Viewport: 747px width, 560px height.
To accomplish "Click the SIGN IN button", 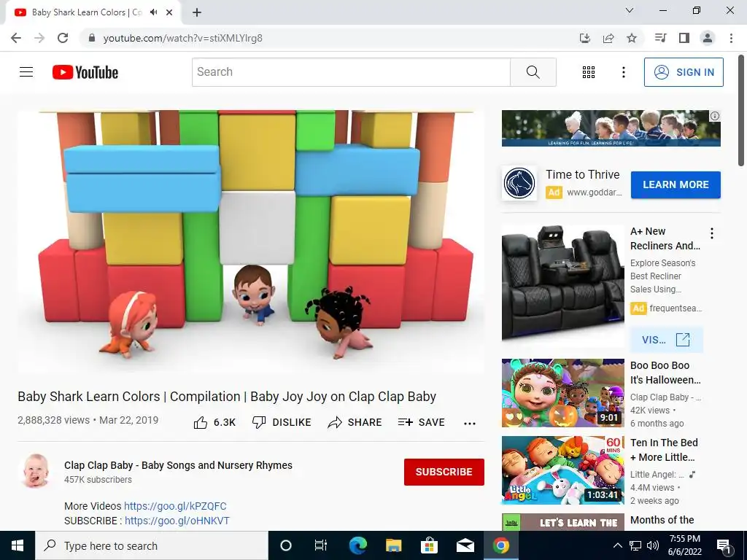I will (x=684, y=72).
